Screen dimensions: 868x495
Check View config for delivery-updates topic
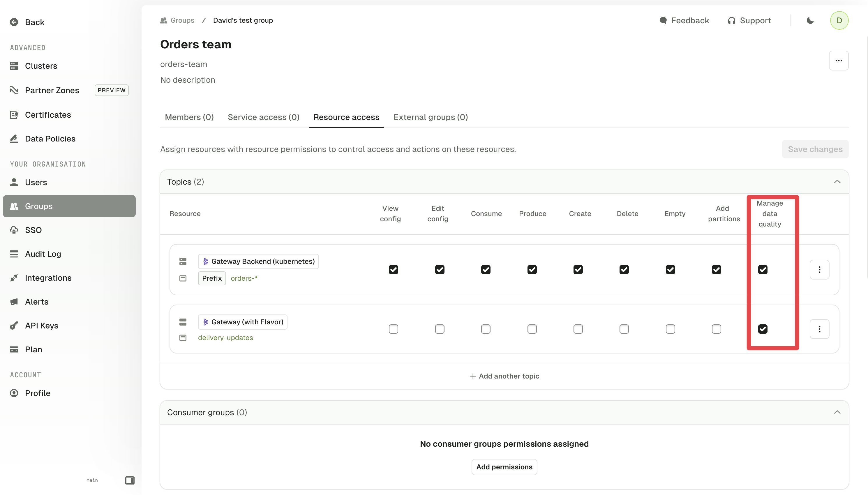click(394, 329)
